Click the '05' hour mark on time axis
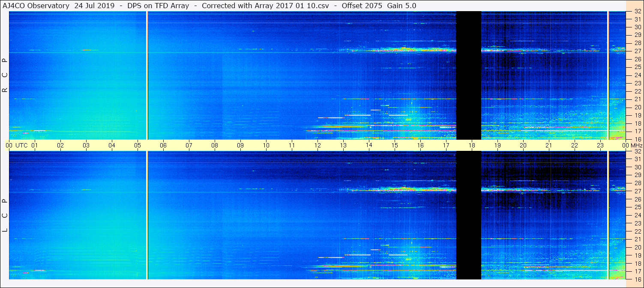Screen dimensions: 644x288 (138, 145)
